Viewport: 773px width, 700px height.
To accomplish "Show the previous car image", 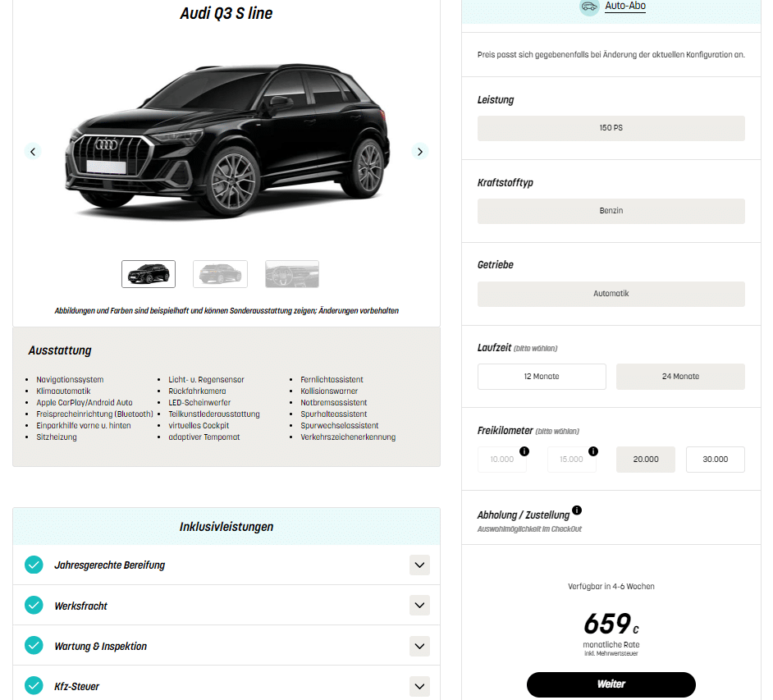I will [x=33, y=151].
